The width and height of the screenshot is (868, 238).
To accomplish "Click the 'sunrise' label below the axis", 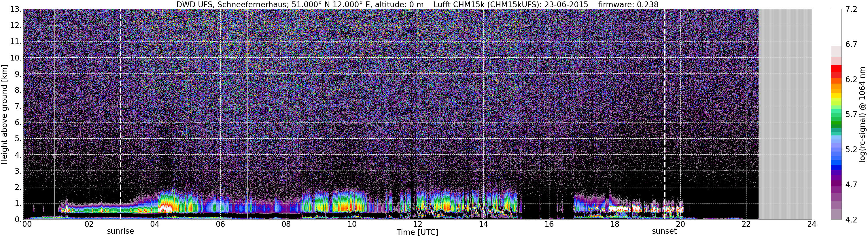I will coord(120,231).
